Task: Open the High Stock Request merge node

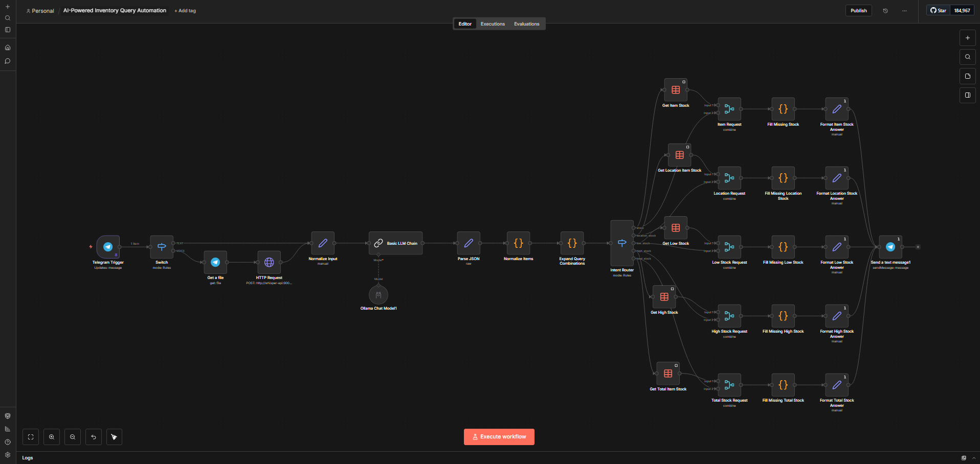Action: tap(729, 316)
